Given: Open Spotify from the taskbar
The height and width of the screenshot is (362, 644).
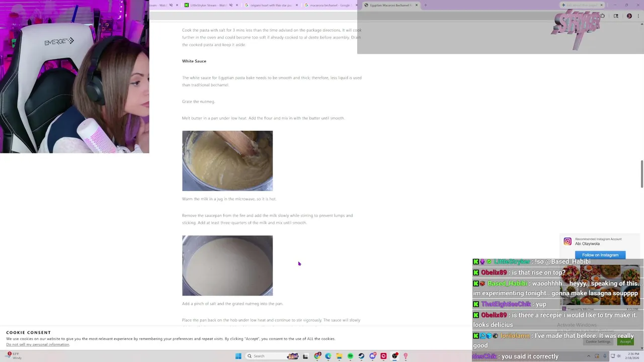Looking at the screenshot, I should [x=350, y=356].
